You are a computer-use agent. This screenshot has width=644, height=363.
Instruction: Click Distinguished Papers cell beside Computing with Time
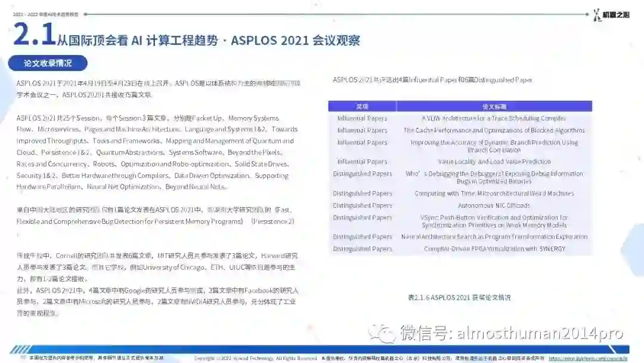[x=363, y=193]
